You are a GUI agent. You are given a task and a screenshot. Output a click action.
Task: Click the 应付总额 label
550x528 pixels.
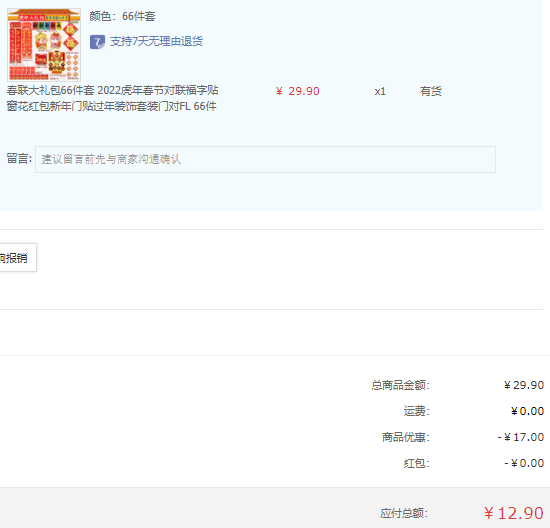point(404,514)
